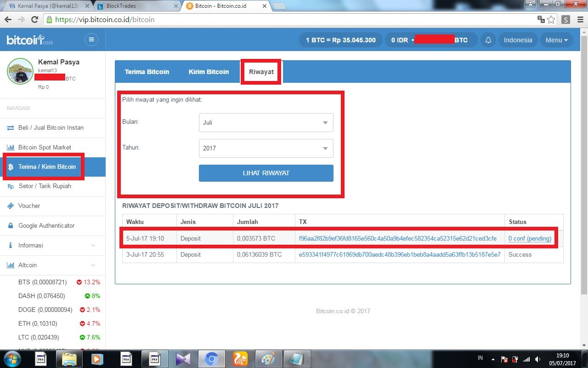The image size is (588, 368).
Task: Switch to the Kirim Bitcoin tab
Action: (209, 72)
